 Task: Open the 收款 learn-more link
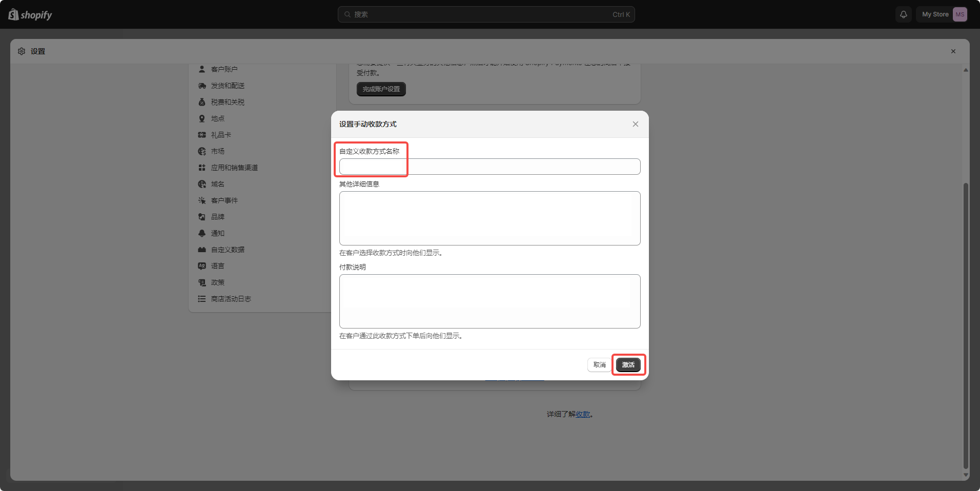(x=583, y=414)
